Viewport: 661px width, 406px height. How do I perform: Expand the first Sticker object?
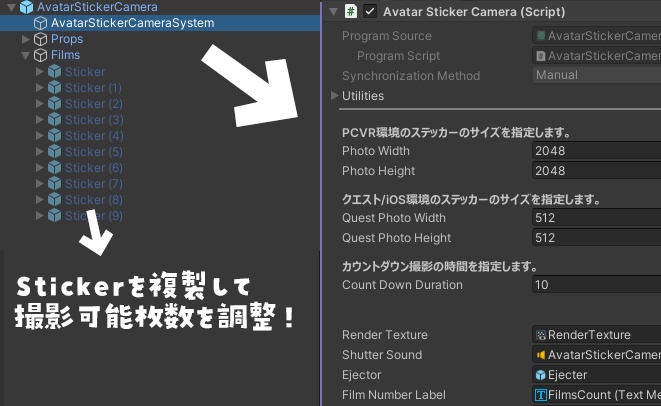[40, 71]
